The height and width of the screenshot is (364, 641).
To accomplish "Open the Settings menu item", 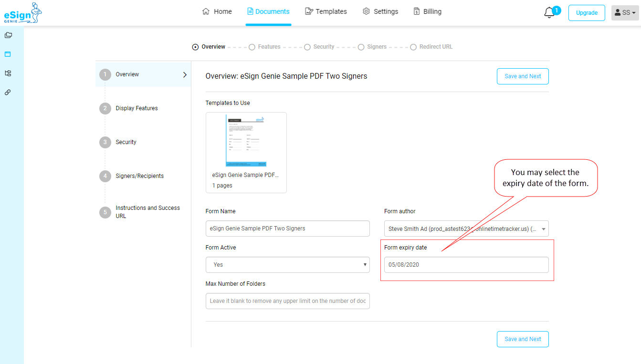I will (380, 11).
